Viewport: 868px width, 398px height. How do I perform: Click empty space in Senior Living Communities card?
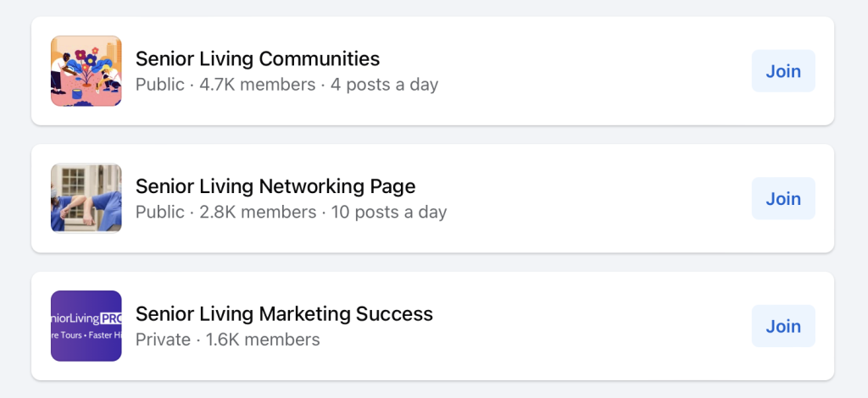coord(593,71)
